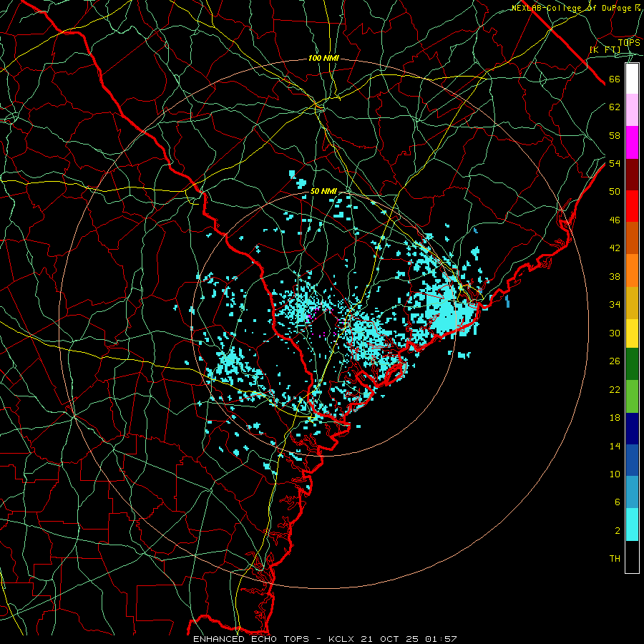Click the legend value '6'

click(617, 502)
